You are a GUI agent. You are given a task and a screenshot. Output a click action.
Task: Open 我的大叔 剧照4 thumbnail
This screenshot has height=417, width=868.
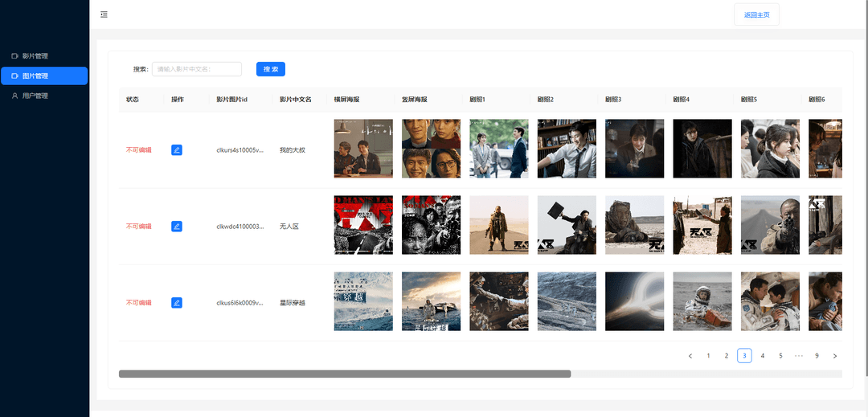(702, 149)
